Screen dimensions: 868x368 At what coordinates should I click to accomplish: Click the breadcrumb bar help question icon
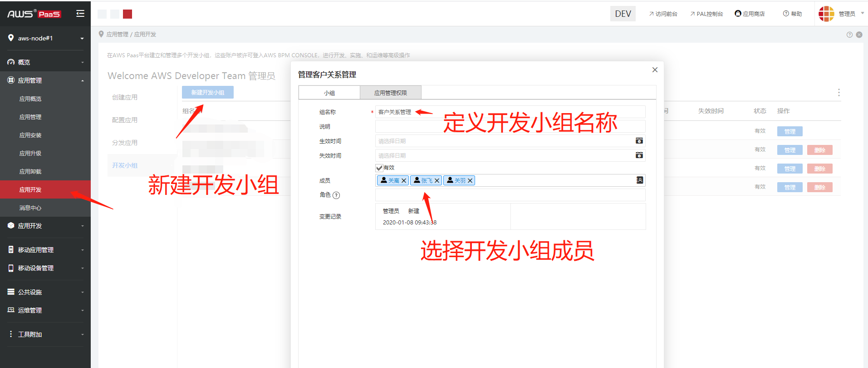[849, 35]
